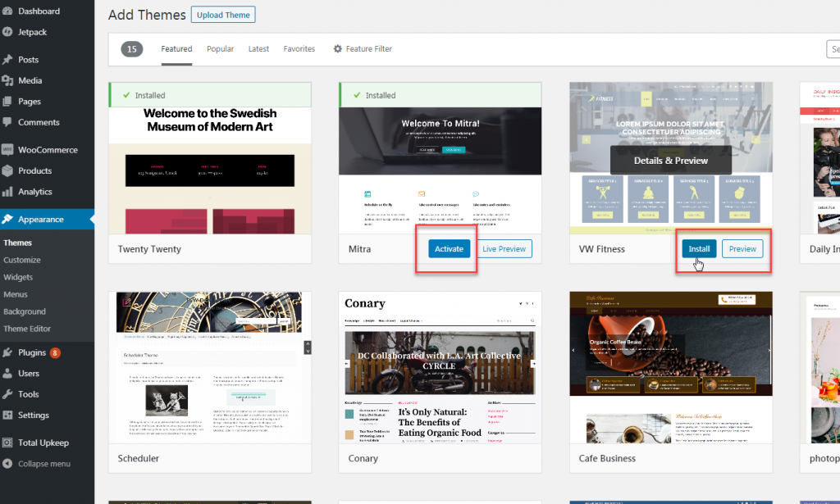
Task: Click the Appearance paintbrush icon
Action: coord(7,219)
